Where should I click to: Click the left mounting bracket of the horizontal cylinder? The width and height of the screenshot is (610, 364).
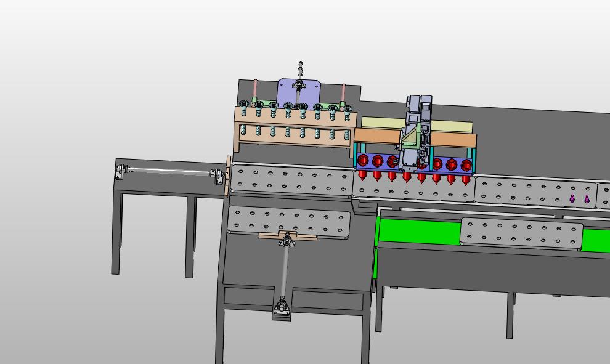click(122, 171)
